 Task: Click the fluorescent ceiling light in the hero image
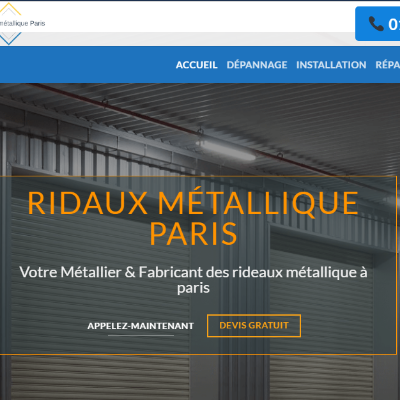pos(227,150)
